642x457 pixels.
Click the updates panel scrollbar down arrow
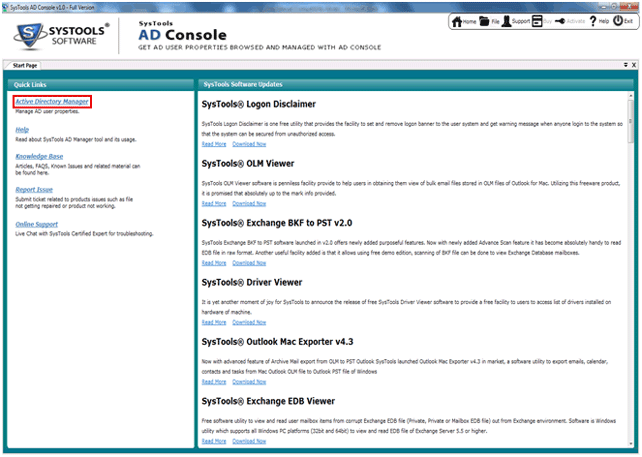(x=631, y=443)
